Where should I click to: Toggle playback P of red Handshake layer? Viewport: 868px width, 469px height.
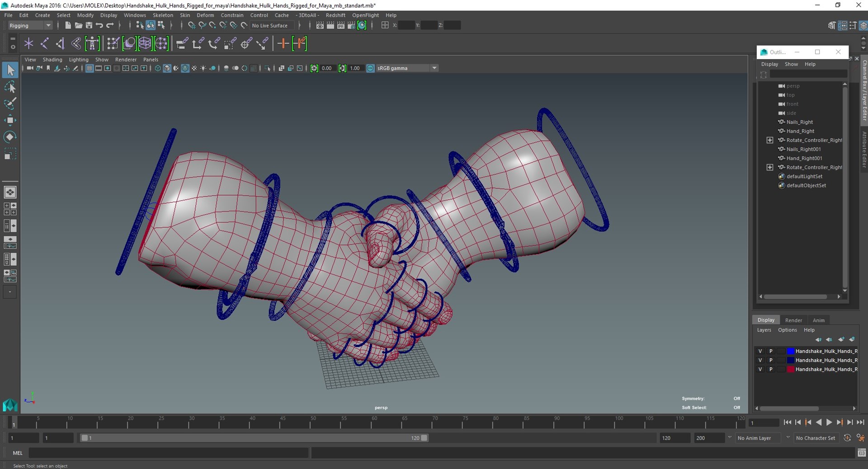(771, 369)
